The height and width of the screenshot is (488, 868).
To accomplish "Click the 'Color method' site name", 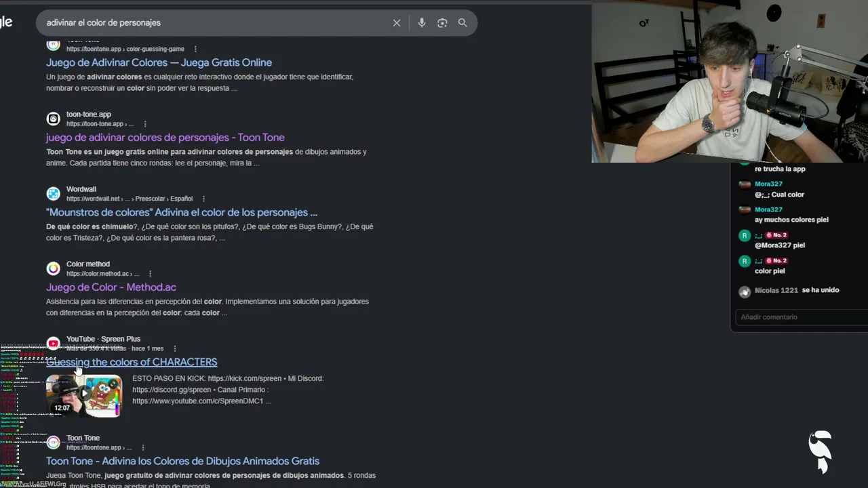I will pyautogui.click(x=88, y=264).
